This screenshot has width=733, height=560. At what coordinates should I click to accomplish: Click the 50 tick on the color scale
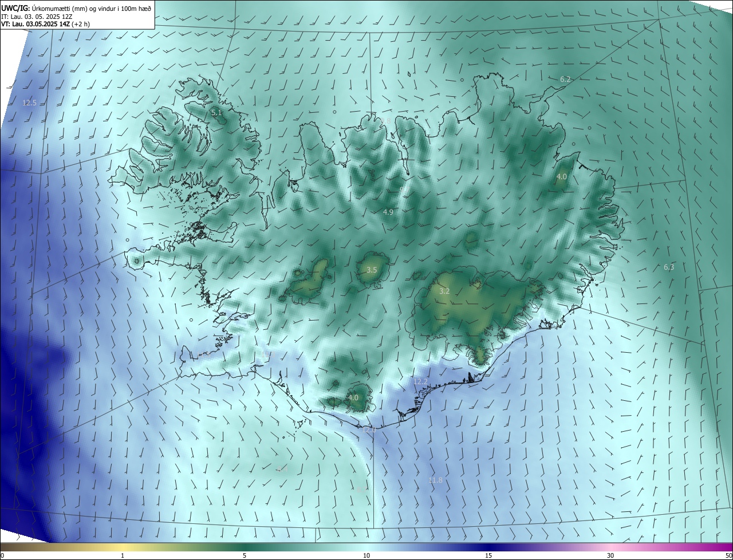click(728, 556)
